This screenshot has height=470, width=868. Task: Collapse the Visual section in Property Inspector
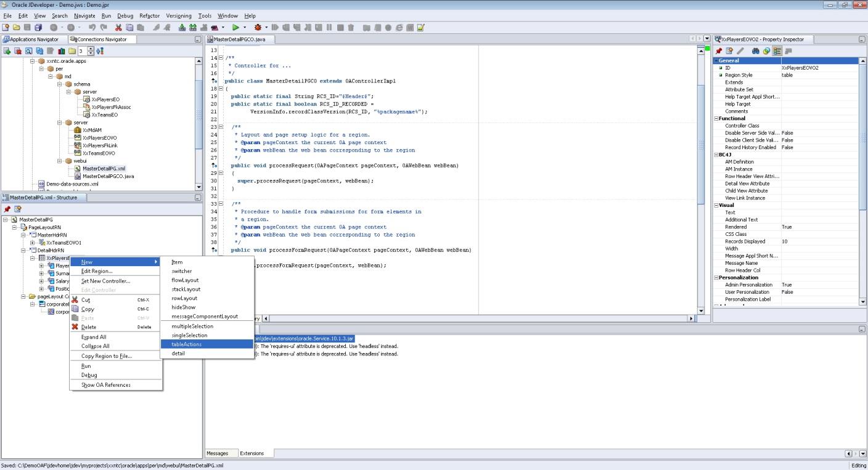tap(716, 205)
